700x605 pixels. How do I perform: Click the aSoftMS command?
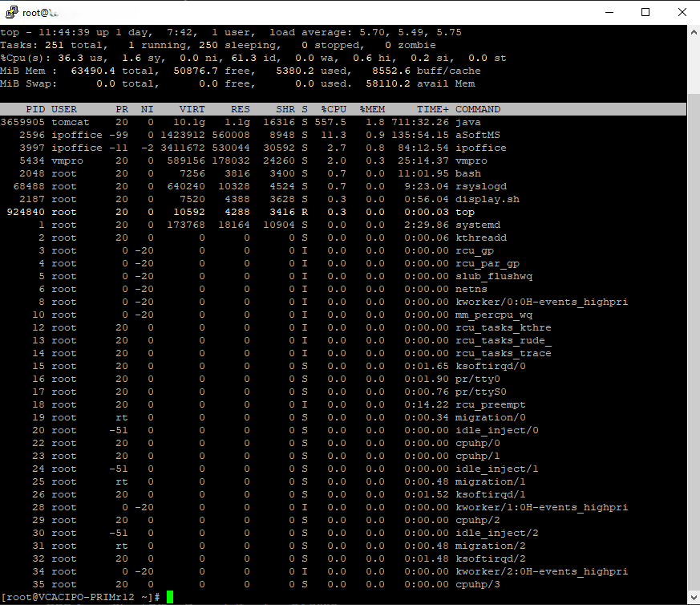478,135
